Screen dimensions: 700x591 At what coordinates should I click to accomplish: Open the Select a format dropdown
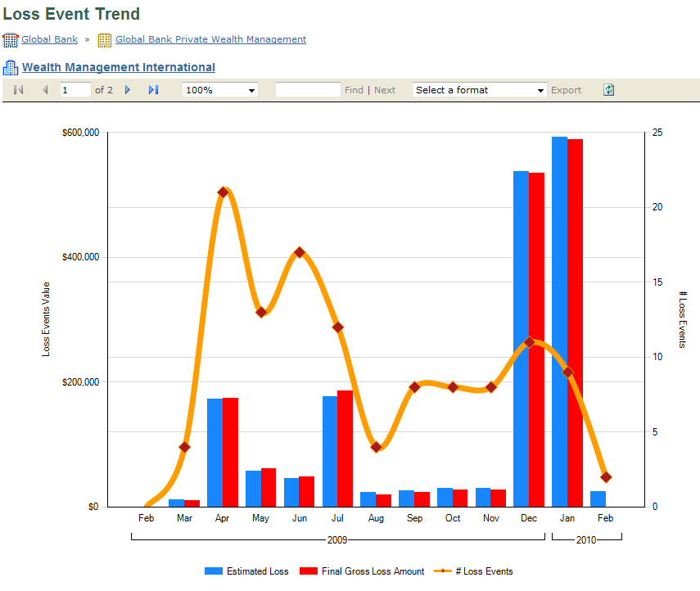coord(479,90)
